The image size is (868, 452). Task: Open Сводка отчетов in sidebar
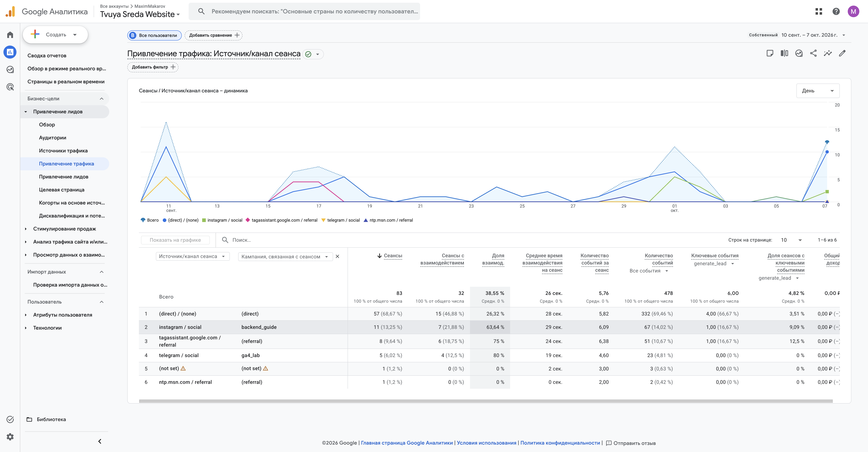click(47, 56)
